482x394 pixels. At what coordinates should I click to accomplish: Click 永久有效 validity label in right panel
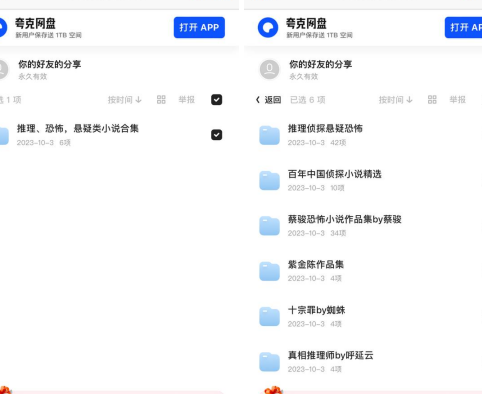point(304,77)
